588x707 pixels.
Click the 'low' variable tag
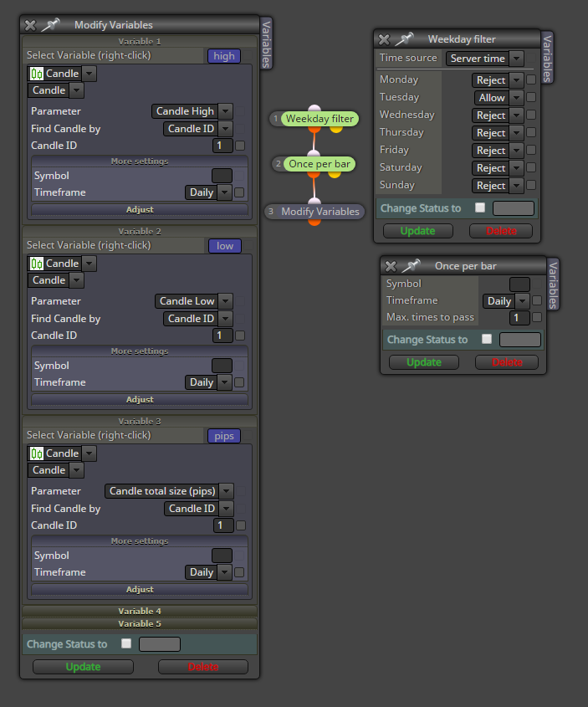click(x=225, y=246)
